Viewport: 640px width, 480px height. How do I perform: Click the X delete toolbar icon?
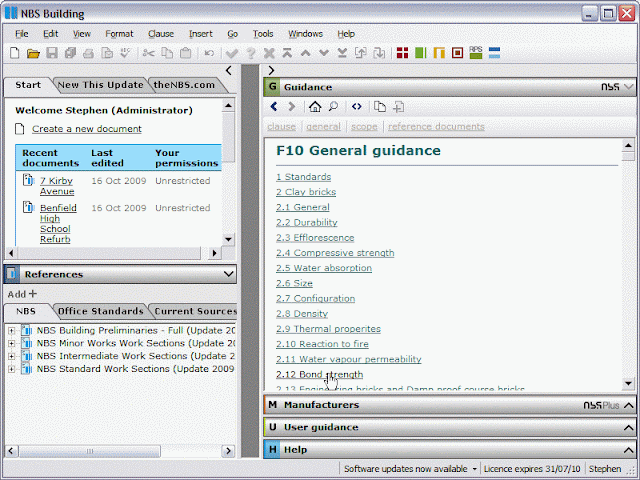[269, 53]
